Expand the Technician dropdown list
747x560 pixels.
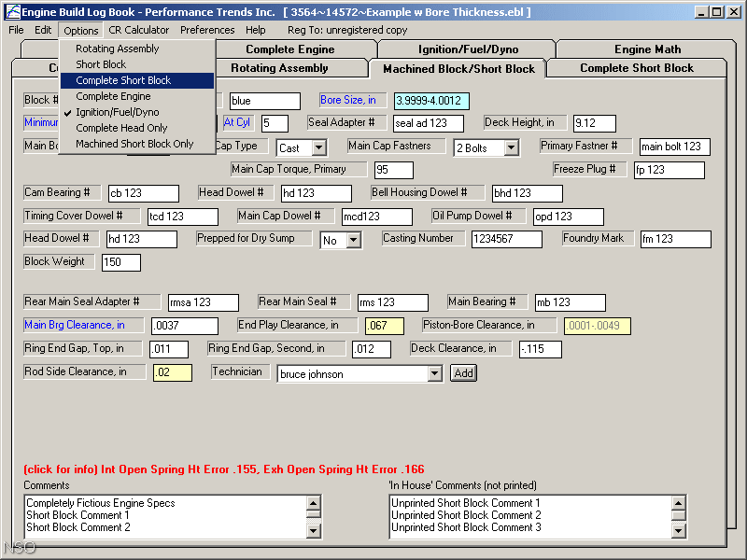[434, 374]
